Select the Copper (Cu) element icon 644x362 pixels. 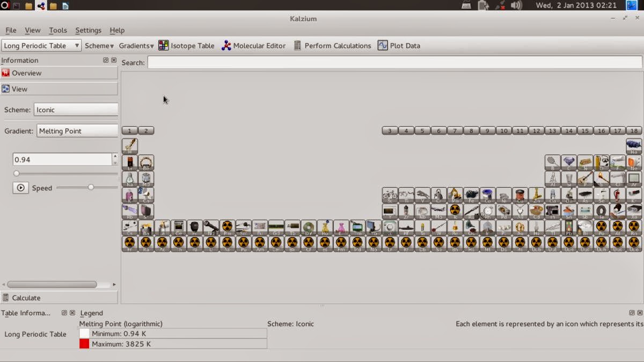pos(520,195)
